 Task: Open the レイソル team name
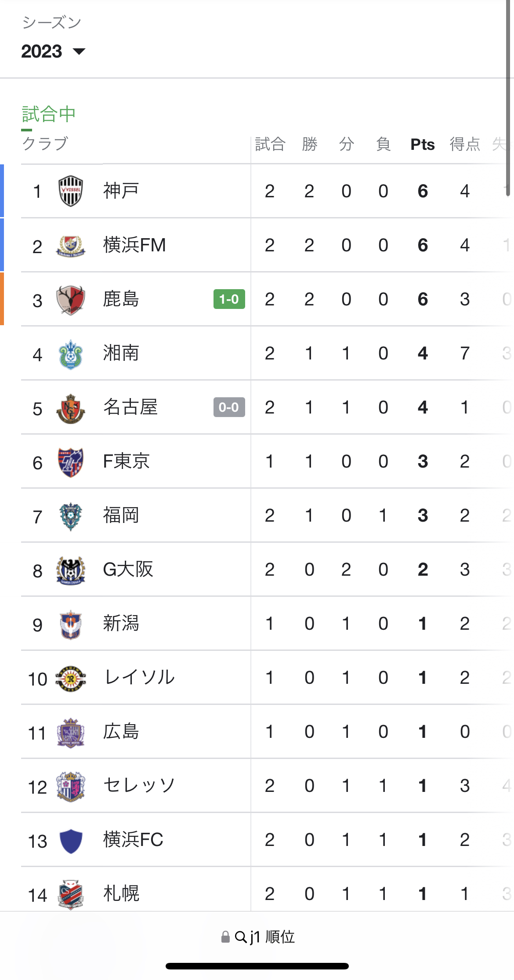[139, 678]
